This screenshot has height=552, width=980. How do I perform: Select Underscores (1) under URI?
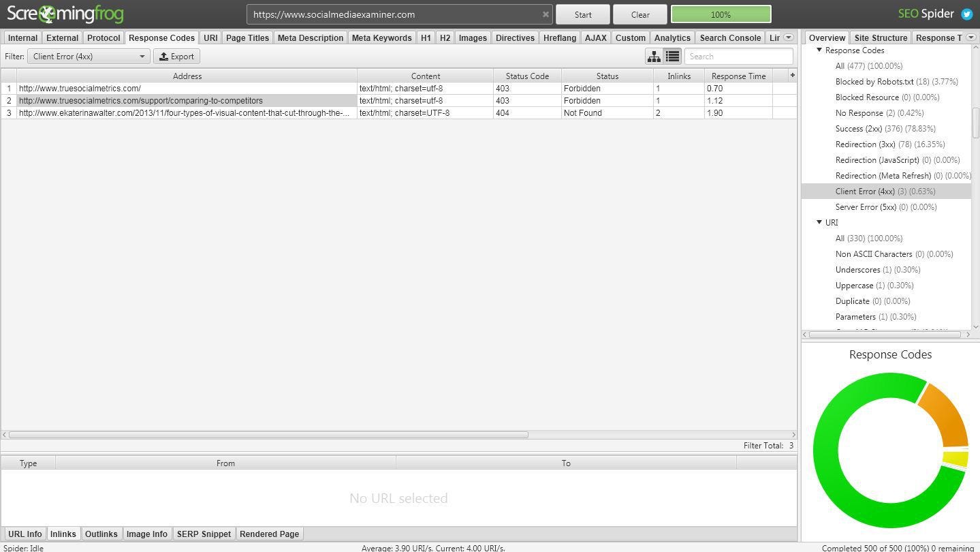[x=878, y=270]
